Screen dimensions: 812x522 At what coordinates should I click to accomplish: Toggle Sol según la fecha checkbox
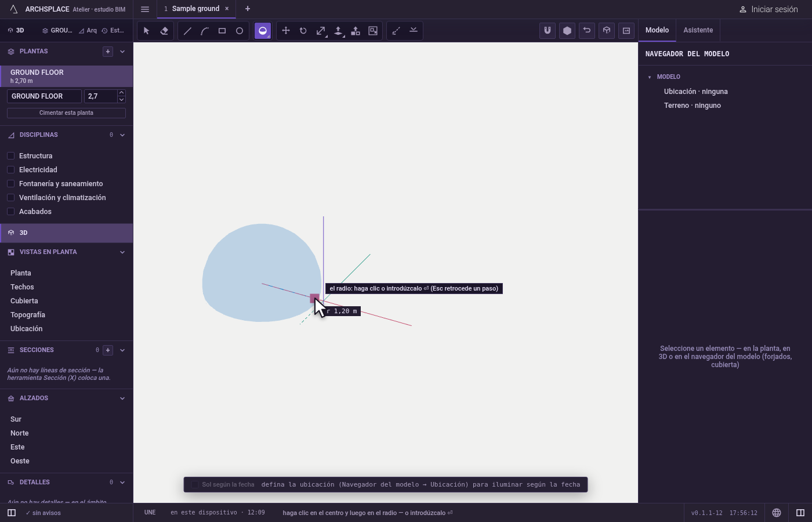coord(195,484)
